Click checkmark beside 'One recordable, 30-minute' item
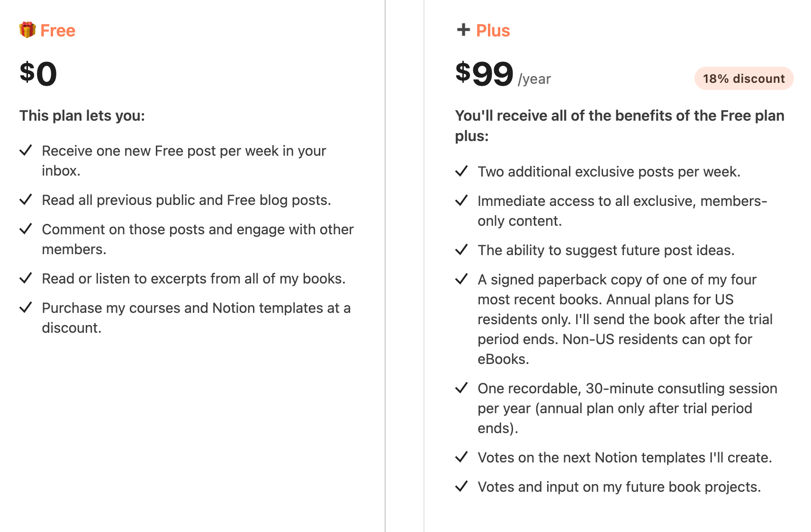 pos(461,388)
